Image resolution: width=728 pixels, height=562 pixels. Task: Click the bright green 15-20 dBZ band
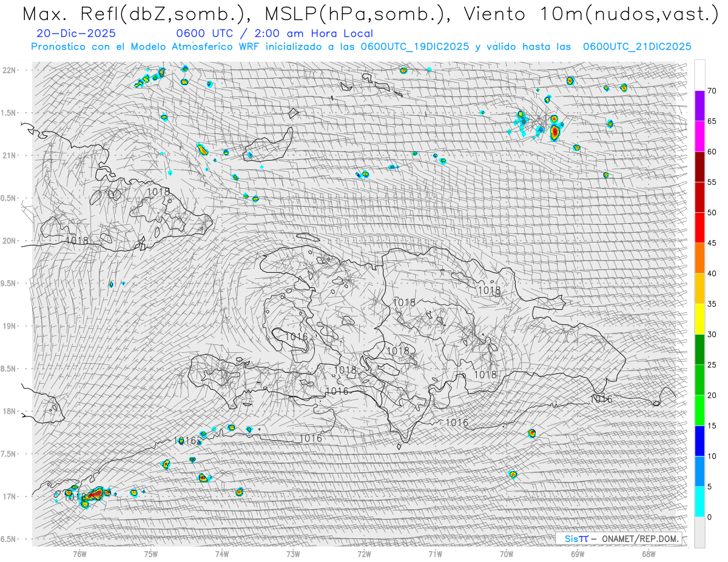699,410
